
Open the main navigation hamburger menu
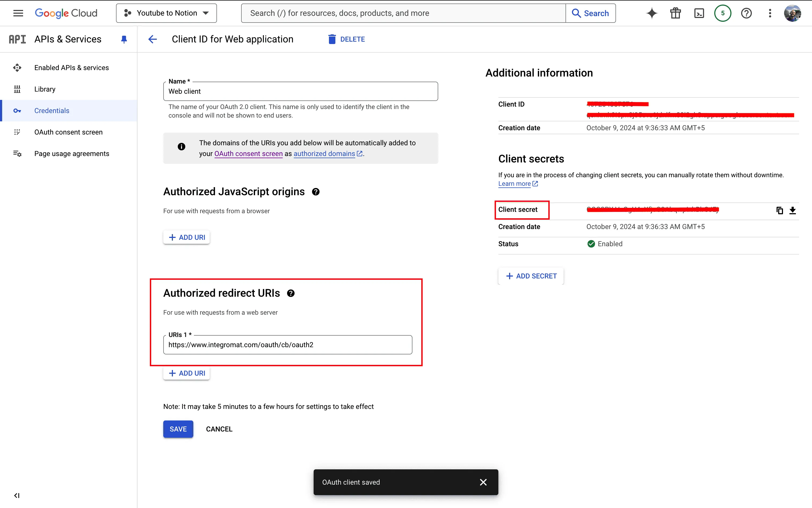coord(18,13)
